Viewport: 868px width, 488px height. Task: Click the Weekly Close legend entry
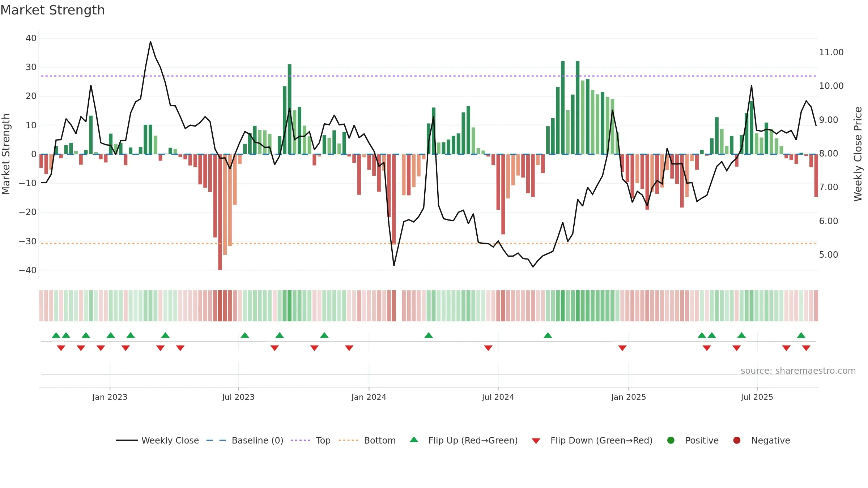click(x=157, y=440)
